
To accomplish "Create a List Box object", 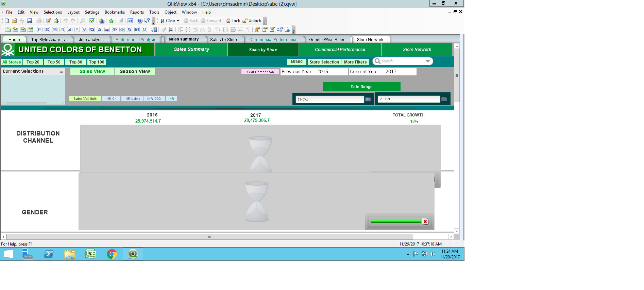I will click(40, 30).
